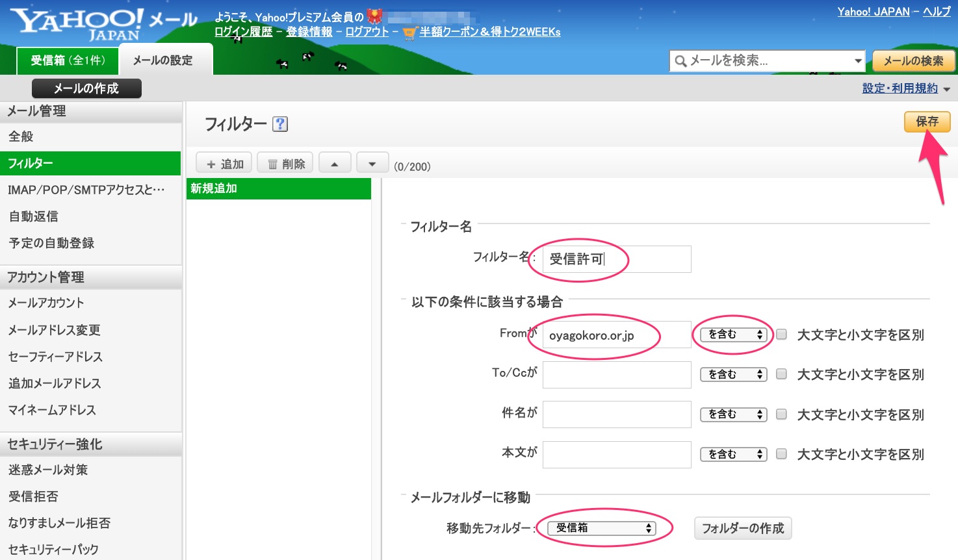Switch to the 受信箱 tab
The width and height of the screenshot is (958, 560).
point(68,60)
